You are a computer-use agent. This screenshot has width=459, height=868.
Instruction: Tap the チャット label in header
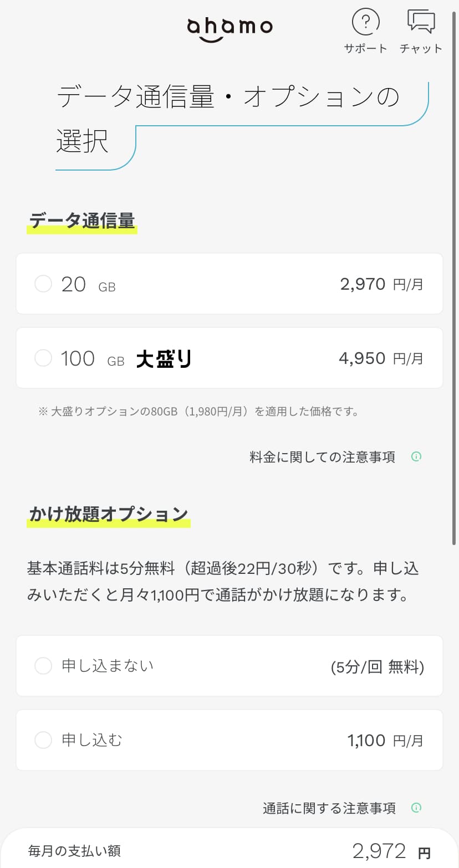click(421, 48)
